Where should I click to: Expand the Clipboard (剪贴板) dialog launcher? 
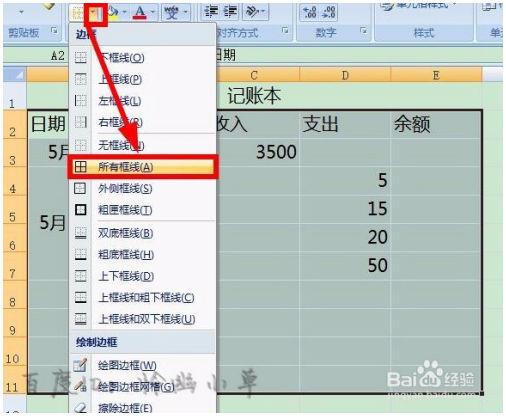click(54, 31)
